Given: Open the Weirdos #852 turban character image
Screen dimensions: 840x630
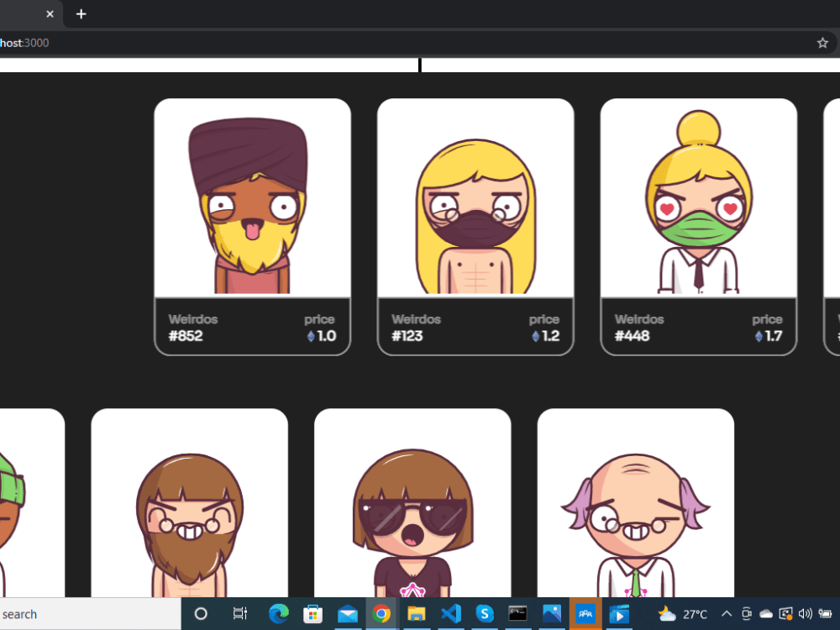Looking at the screenshot, I should coord(252,197).
